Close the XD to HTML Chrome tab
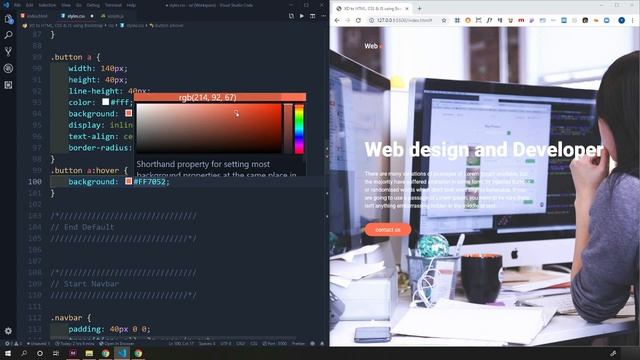This screenshot has width=640, height=360. click(x=407, y=8)
